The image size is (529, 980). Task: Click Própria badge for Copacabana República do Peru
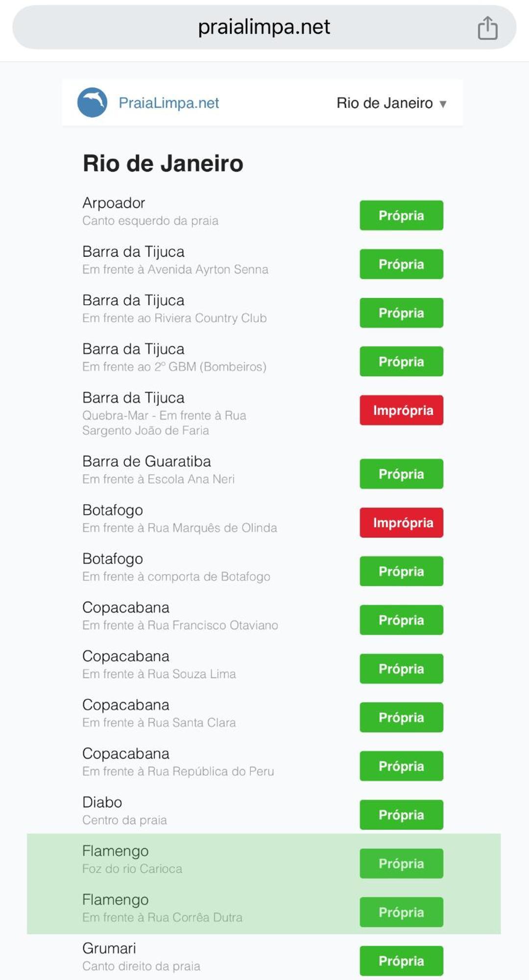(x=401, y=766)
